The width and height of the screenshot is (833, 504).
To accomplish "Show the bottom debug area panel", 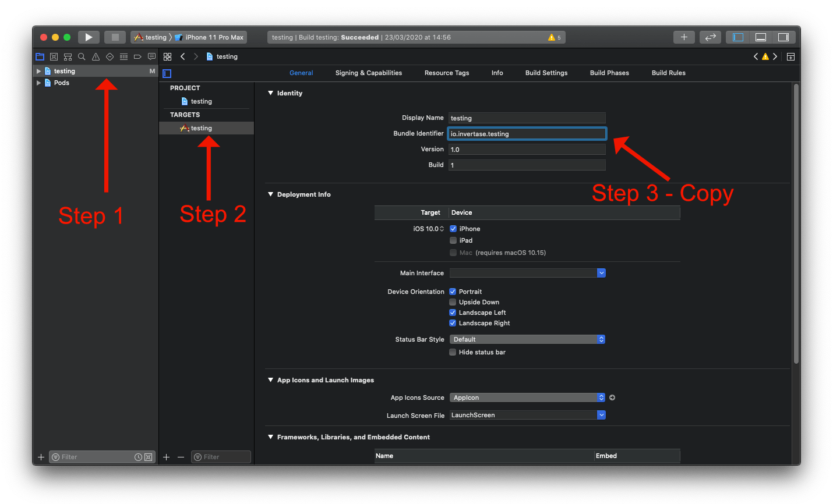I will point(761,37).
